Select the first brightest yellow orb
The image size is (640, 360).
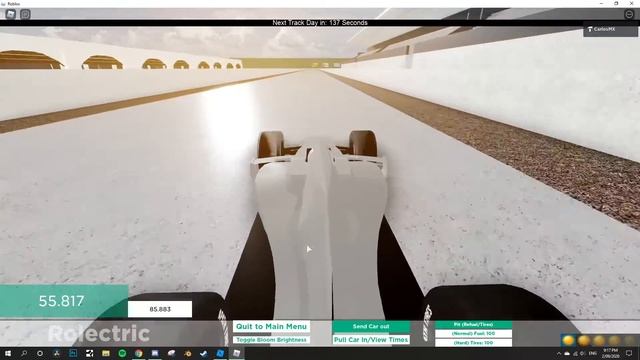[x=568, y=340]
